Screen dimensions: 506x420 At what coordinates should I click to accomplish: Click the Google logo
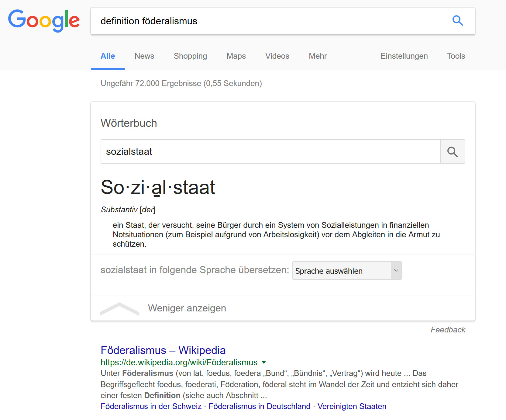(x=43, y=20)
